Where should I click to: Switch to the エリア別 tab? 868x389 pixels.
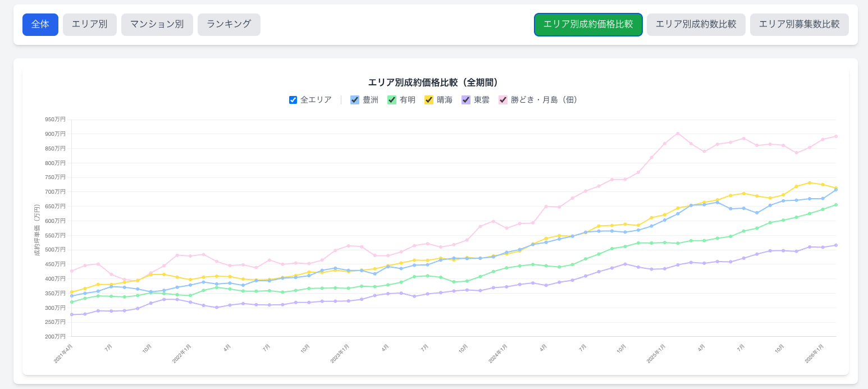(90, 25)
